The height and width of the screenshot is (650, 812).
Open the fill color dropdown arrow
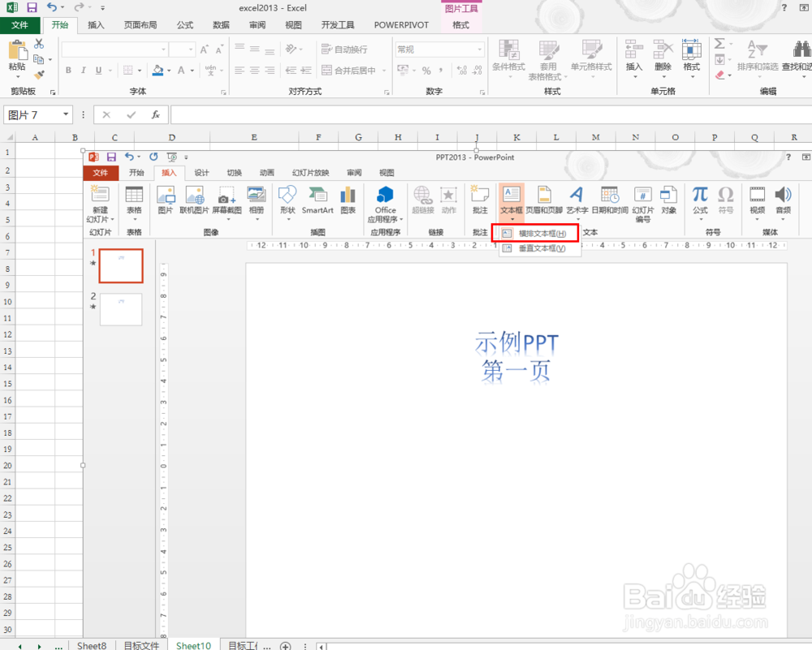(170, 71)
